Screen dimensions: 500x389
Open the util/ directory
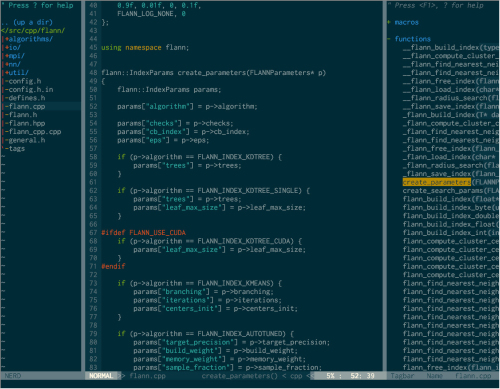pos(17,73)
